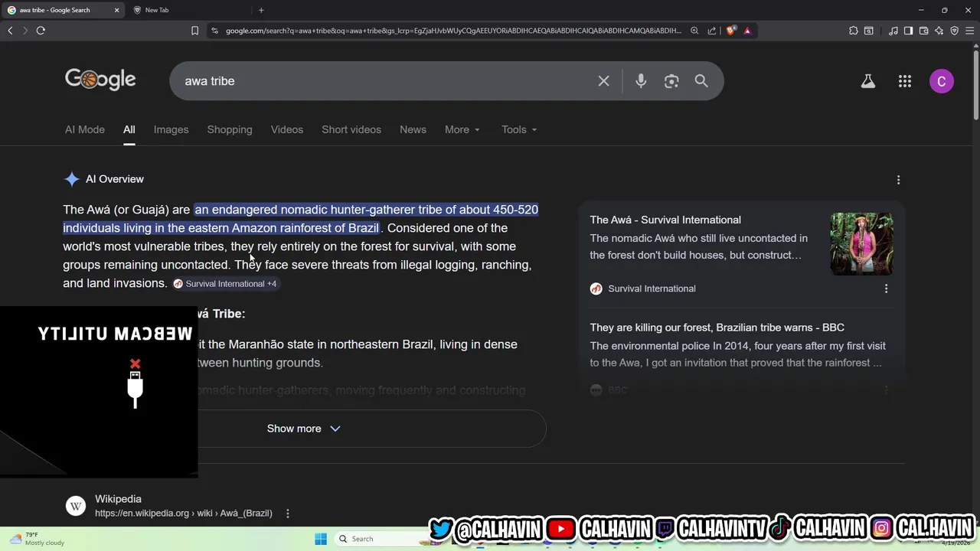
Task: Click the browser address bar URL
Action: pos(453,31)
